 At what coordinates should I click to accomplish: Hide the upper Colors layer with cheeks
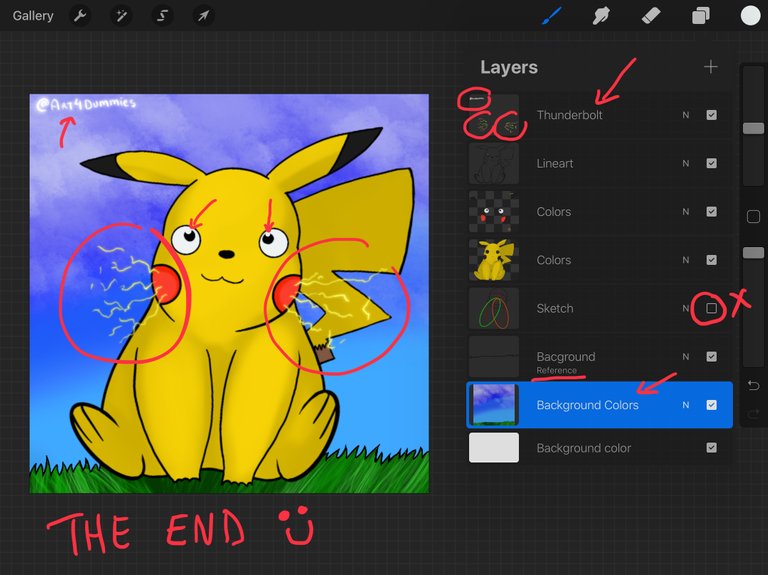(712, 212)
